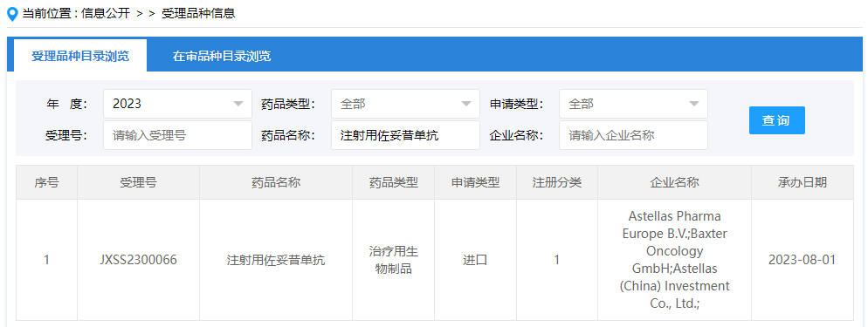Click the 药品名称 field containing 注射用佐妥昔单抗
Screen dimensions: 868x327
tap(405, 135)
